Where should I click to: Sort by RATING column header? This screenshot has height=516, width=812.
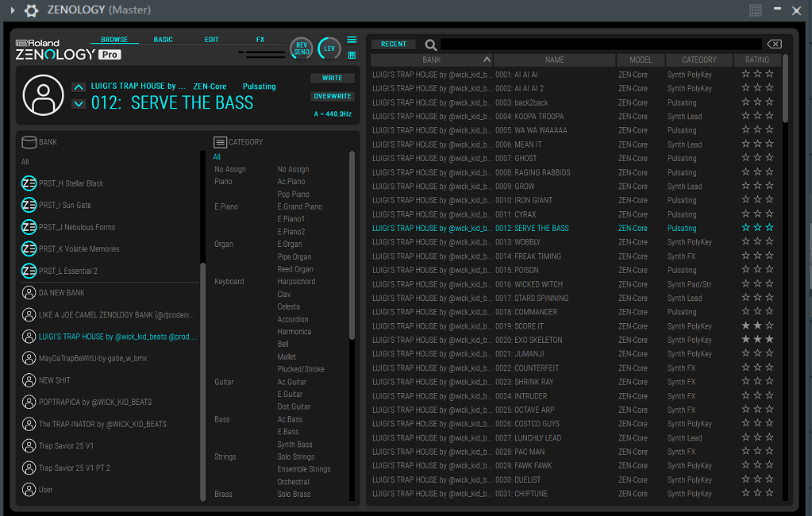pyautogui.click(x=757, y=60)
